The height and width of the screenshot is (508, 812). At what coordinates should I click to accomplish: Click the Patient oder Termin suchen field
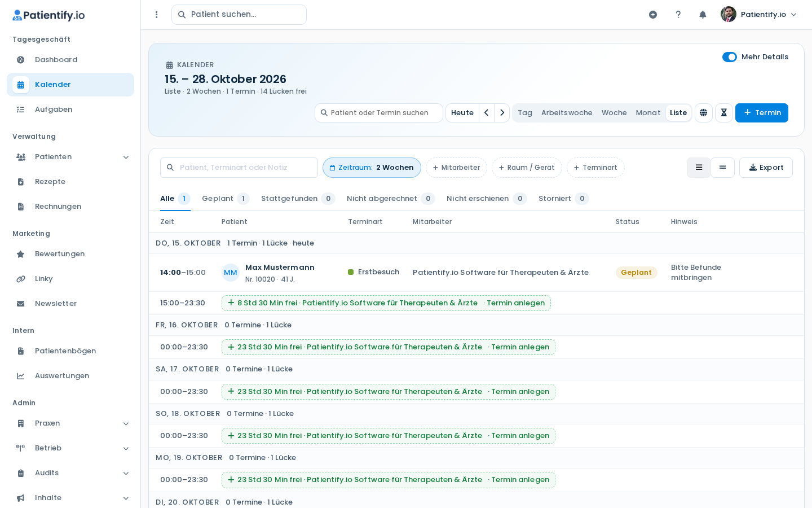pos(379,113)
